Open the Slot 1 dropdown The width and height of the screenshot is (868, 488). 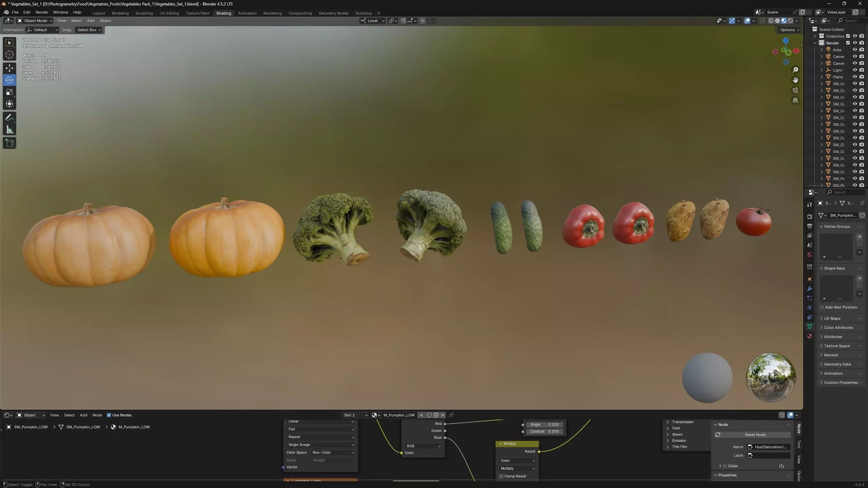pyautogui.click(x=355, y=415)
